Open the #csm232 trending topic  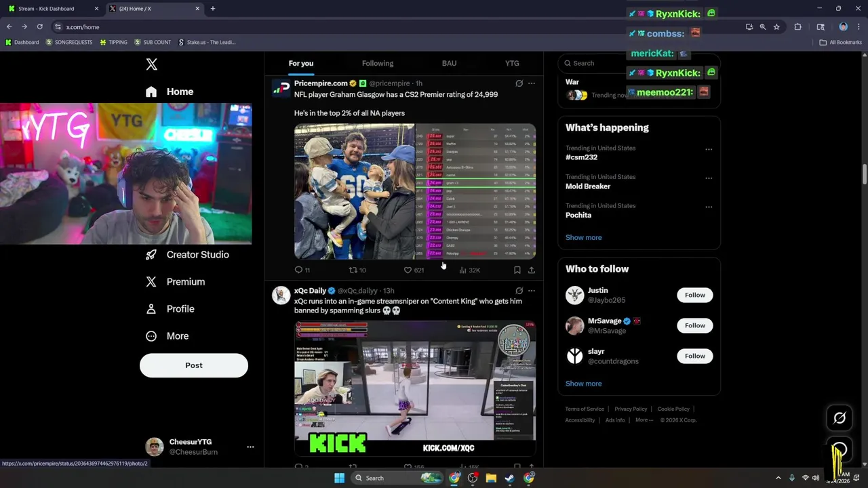(581, 157)
